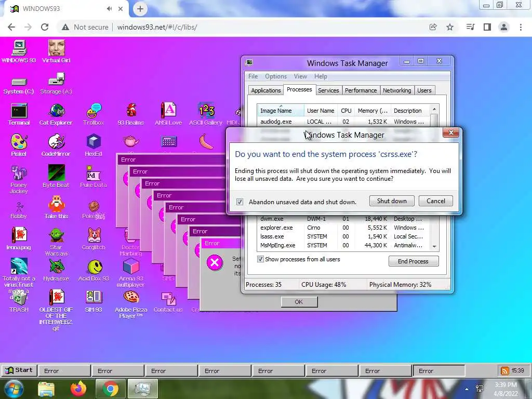Open File Explorer from the Windows taskbar
The height and width of the screenshot is (399, 532).
pyautogui.click(x=46, y=389)
